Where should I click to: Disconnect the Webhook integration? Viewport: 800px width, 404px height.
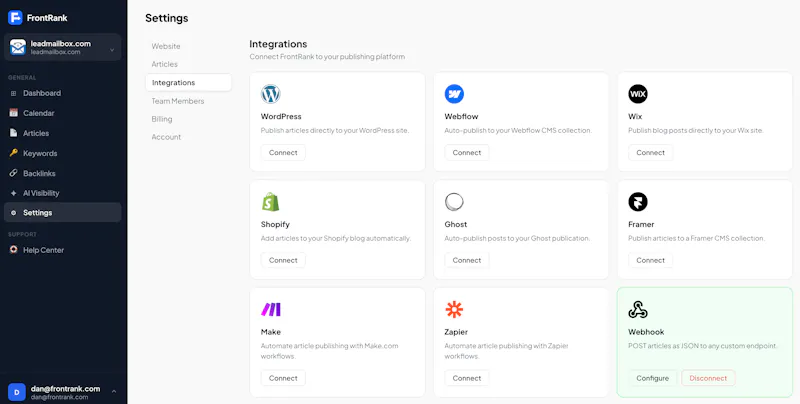coord(708,378)
